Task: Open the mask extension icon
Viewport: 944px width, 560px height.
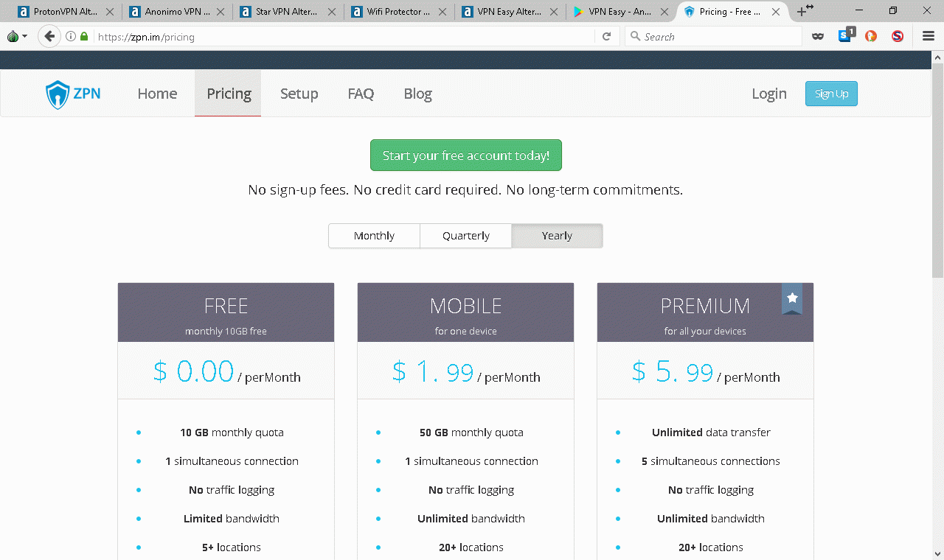Action: click(818, 36)
